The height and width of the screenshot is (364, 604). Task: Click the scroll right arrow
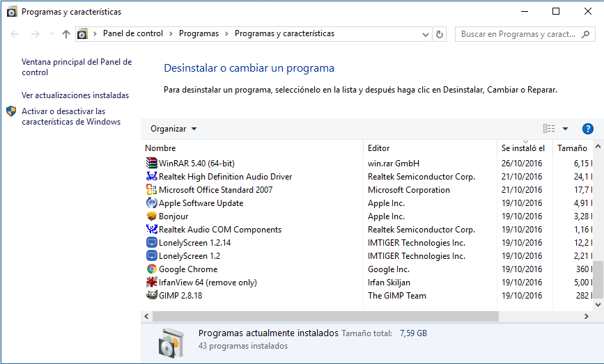pyautogui.click(x=587, y=316)
